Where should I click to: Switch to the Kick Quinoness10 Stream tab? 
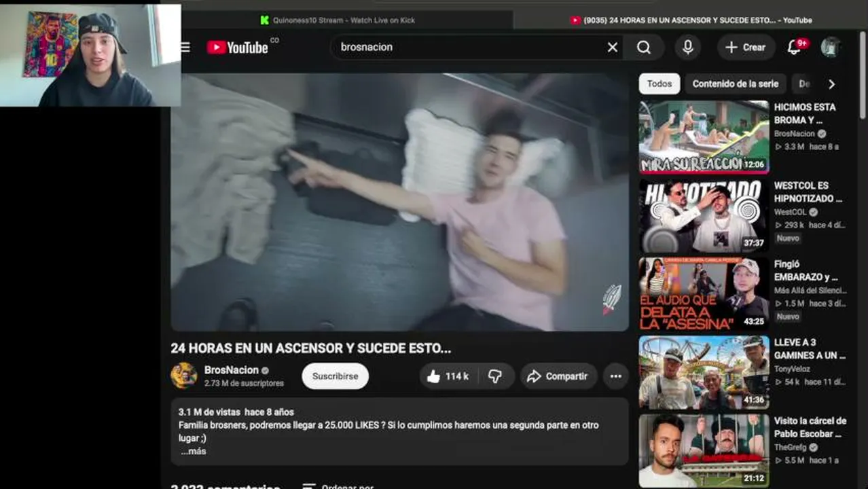click(x=338, y=20)
